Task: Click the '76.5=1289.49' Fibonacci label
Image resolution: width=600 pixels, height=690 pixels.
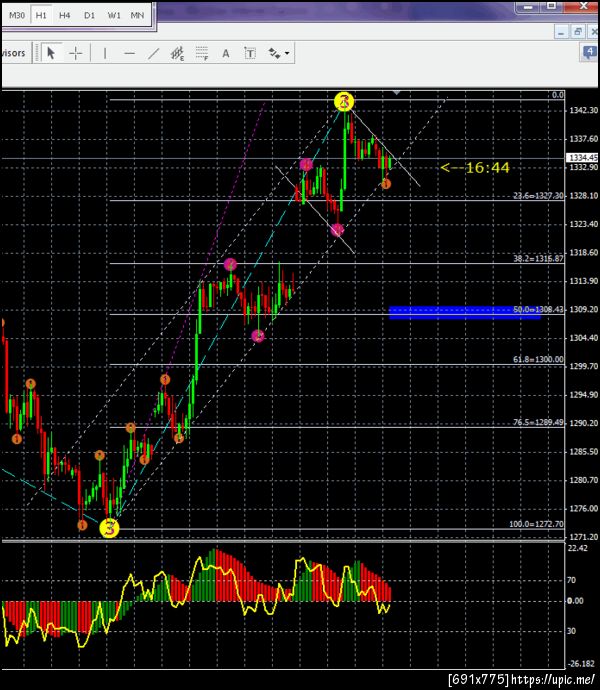Action: click(x=538, y=422)
